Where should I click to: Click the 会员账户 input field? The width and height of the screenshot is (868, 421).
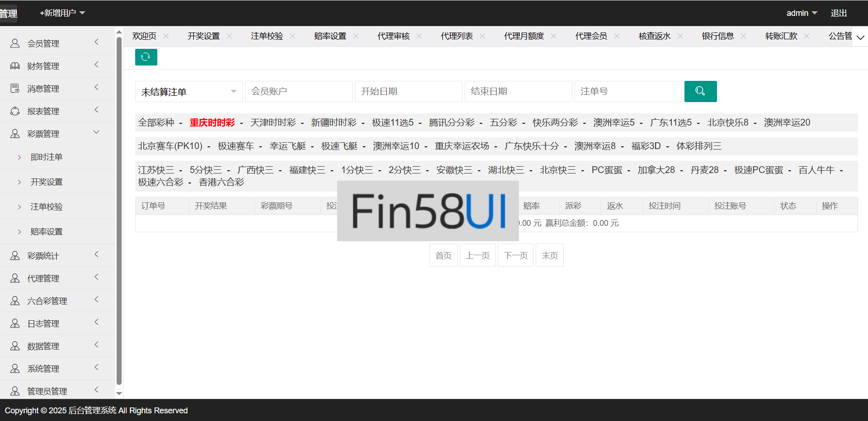298,91
